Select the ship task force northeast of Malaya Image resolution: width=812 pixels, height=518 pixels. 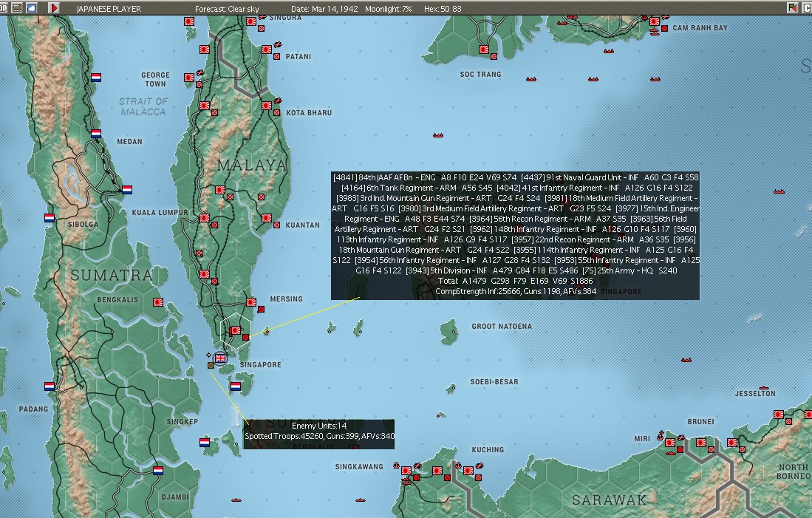tap(438, 135)
